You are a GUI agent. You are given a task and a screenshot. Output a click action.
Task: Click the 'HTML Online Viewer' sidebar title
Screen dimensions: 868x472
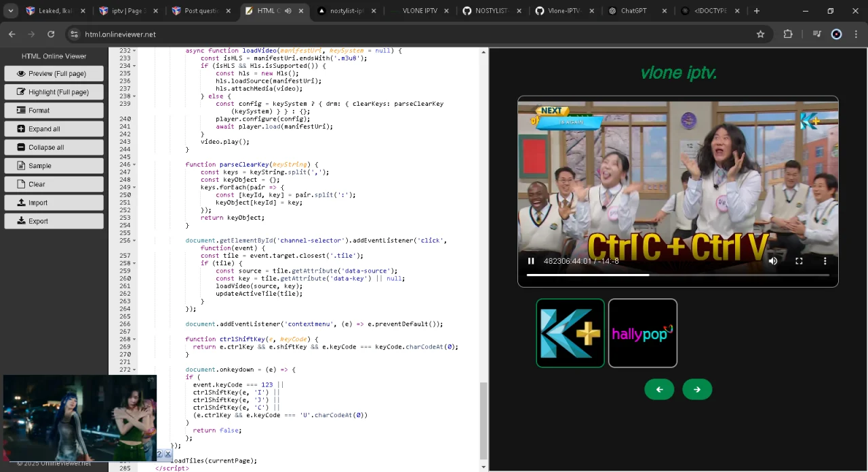pos(54,56)
